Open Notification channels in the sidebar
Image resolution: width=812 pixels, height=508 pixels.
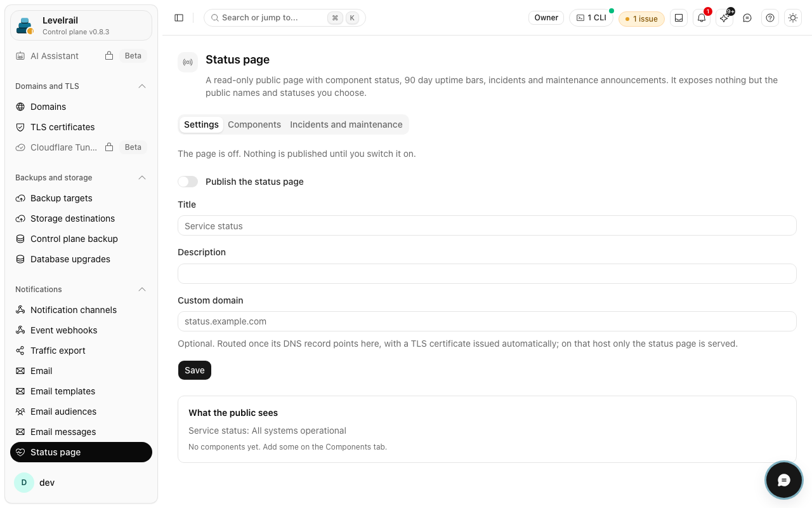click(x=81, y=310)
